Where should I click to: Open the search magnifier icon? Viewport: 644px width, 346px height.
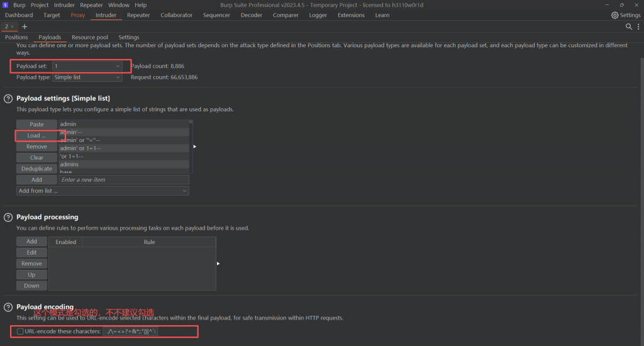click(629, 27)
